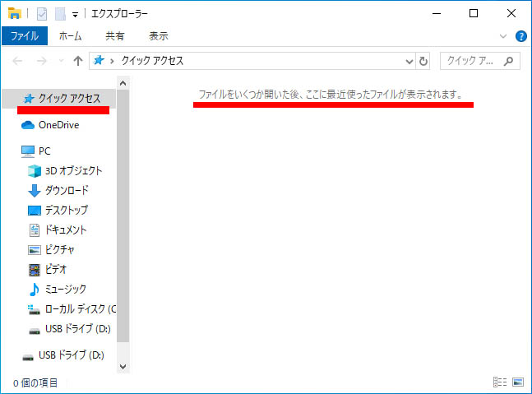532x394 pixels.
Task: Click the search magnifier icon
Action: (508, 61)
